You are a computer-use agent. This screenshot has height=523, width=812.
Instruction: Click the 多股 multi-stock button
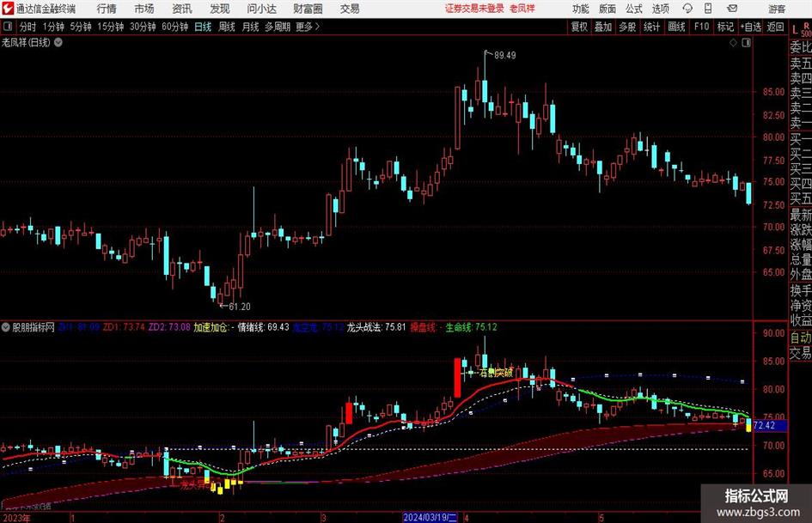[x=627, y=27]
